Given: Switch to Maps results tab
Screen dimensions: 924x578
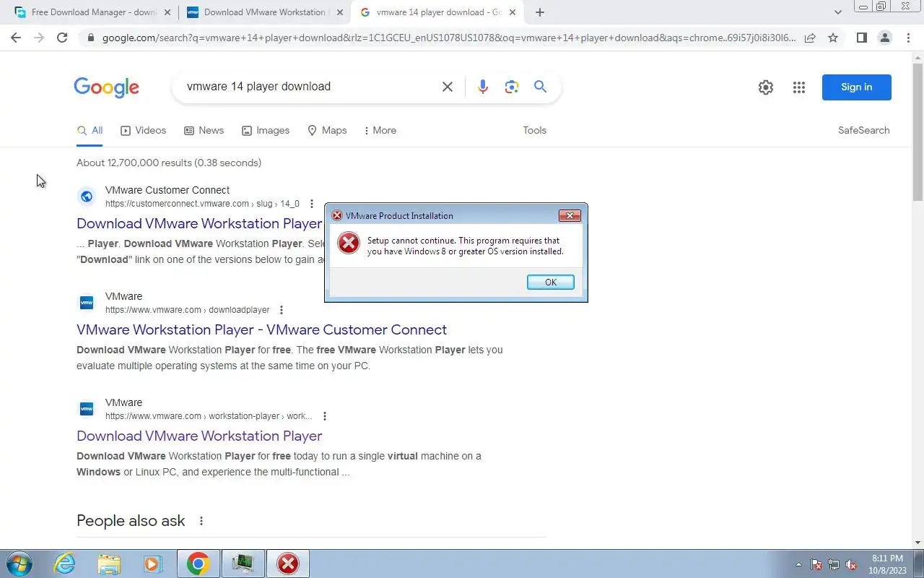Looking at the screenshot, I should tap(327, 131).
